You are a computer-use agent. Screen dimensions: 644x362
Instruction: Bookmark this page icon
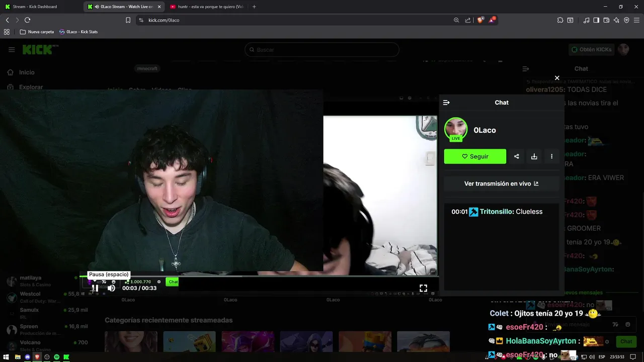click(128, 20)
